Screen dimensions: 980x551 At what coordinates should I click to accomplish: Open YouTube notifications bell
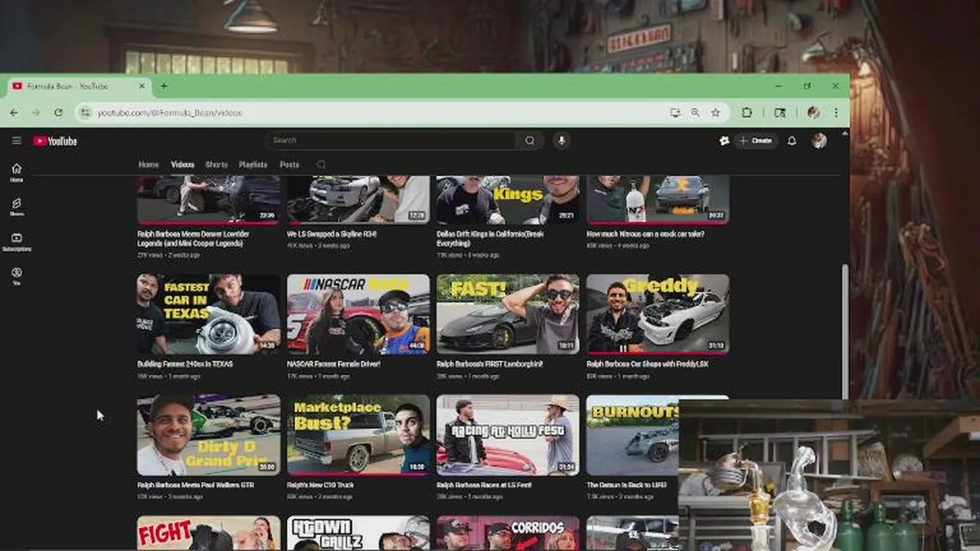click(x=792, y=141)
